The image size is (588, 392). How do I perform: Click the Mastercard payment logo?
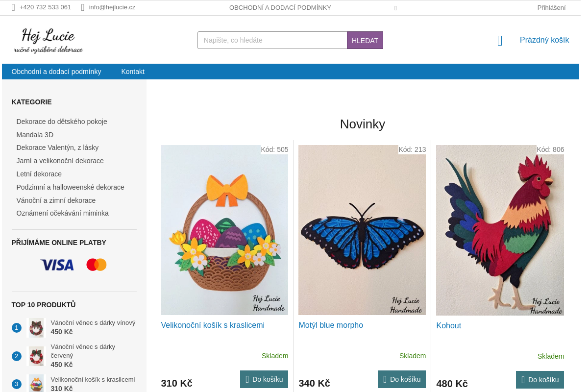[97, 265]
